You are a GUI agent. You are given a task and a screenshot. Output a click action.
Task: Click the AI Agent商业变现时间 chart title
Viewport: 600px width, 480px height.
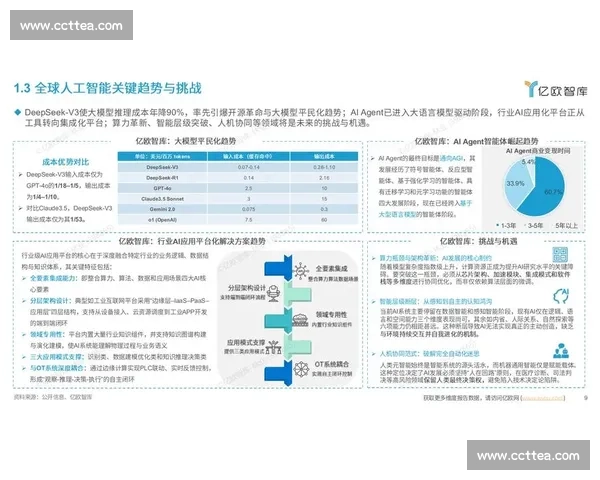point(538,151)
